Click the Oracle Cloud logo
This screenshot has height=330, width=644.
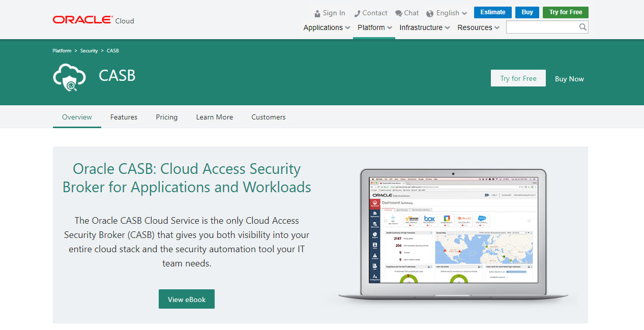pos(93,20)
